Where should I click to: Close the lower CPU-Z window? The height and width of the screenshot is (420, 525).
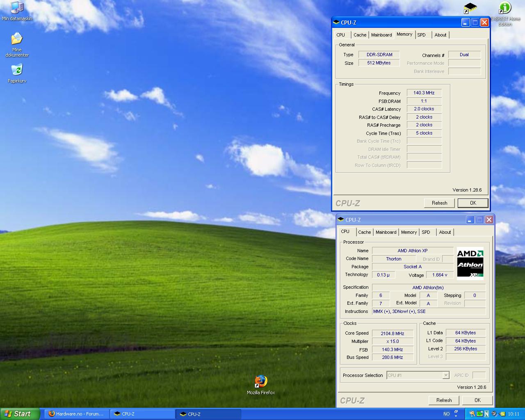pyautogui.click(x=489, y=220)
